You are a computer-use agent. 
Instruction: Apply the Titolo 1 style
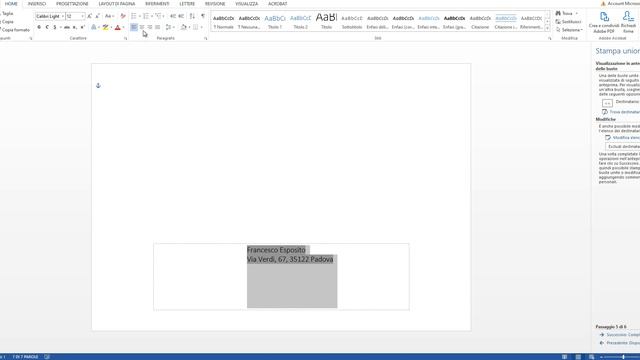pyautogui.click(x=275, y=22)
